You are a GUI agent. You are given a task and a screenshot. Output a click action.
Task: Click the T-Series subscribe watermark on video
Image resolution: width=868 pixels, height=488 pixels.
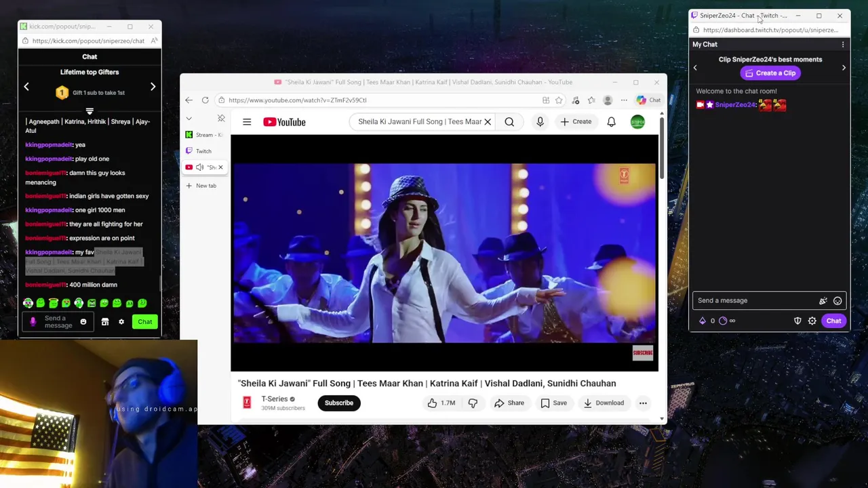[x=642, y=352]
